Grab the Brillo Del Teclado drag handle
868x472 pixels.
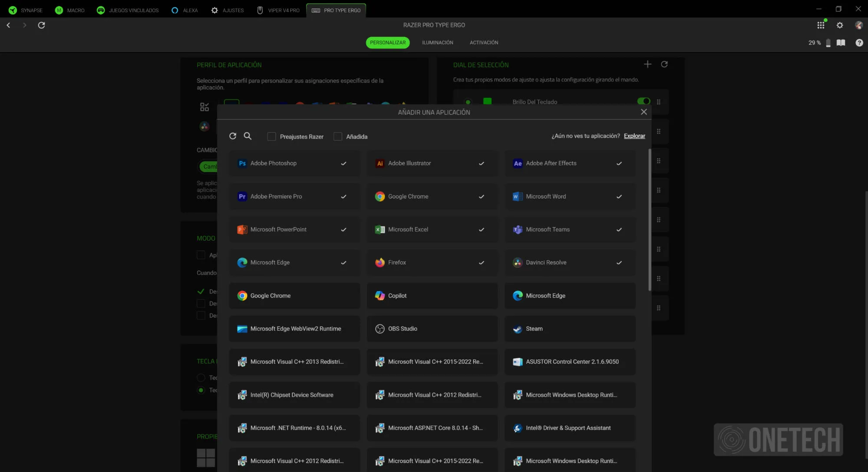pos(659,102)
